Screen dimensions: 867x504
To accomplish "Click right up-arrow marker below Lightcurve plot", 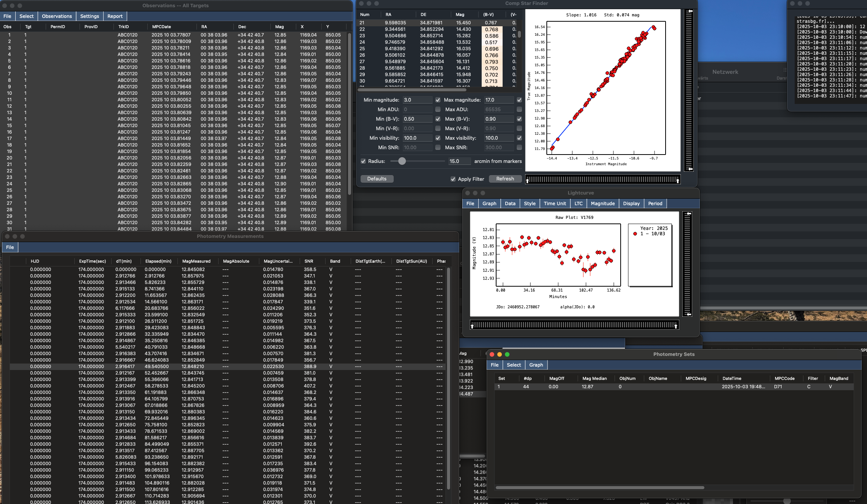I will pos(676,326).
